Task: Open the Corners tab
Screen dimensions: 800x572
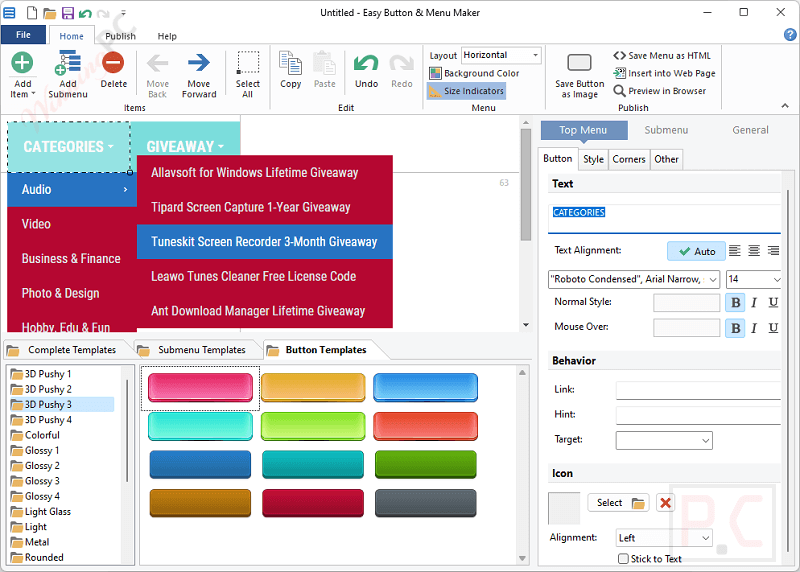Action: click(629, 159)
